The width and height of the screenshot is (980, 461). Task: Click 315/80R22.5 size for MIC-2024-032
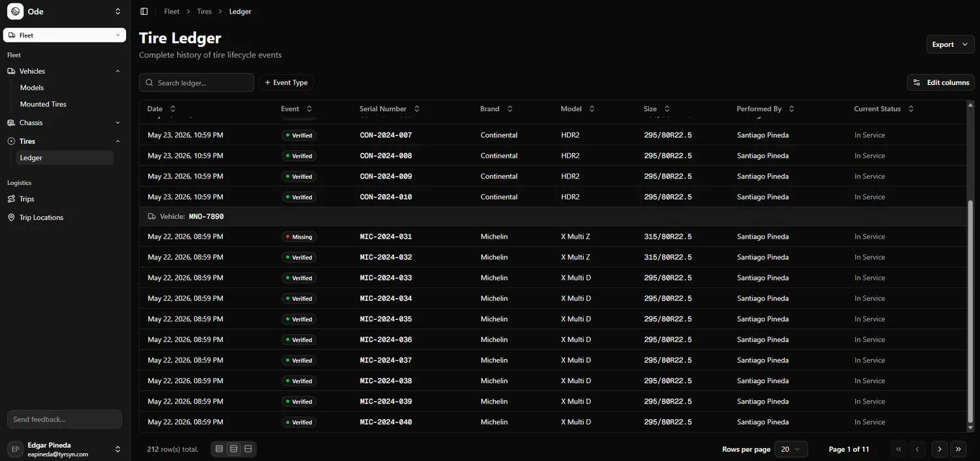click(668, 258)
